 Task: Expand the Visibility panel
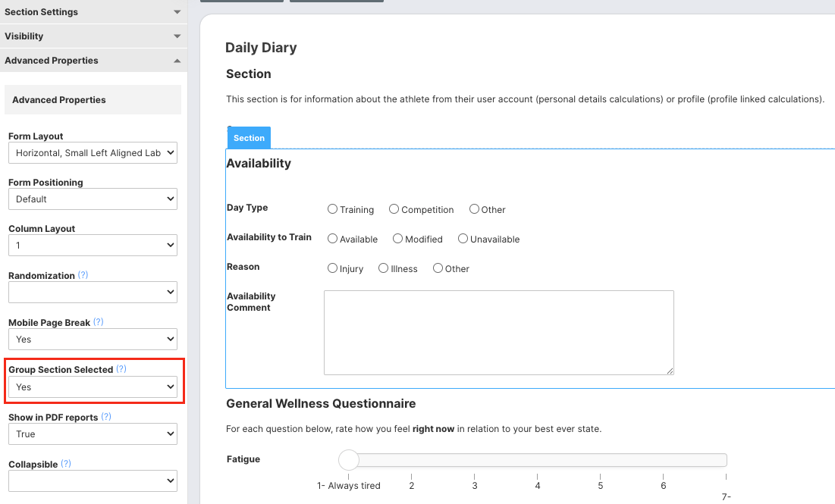[93, 36]
